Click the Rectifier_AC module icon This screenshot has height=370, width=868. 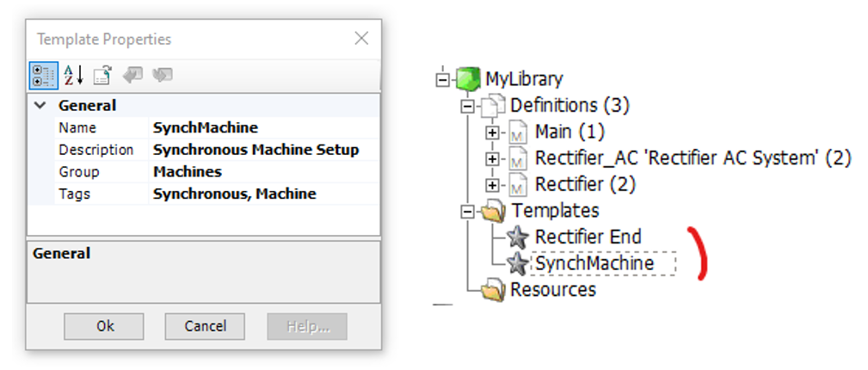point(518,158)
